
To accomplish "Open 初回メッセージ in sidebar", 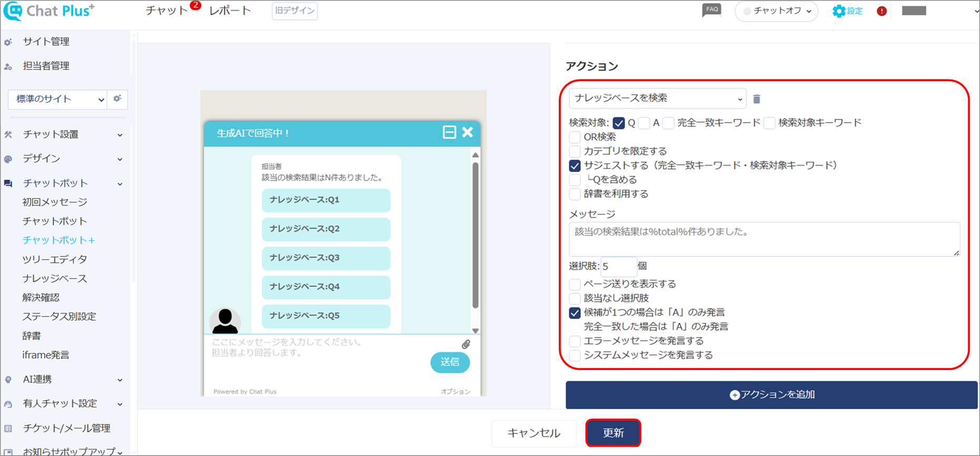I will (55, 202).
